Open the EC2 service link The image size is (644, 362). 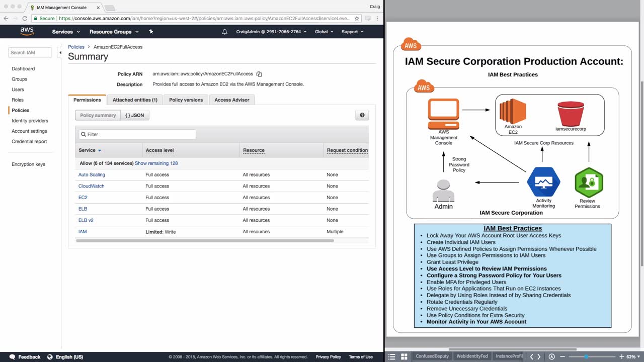point(83,198)
